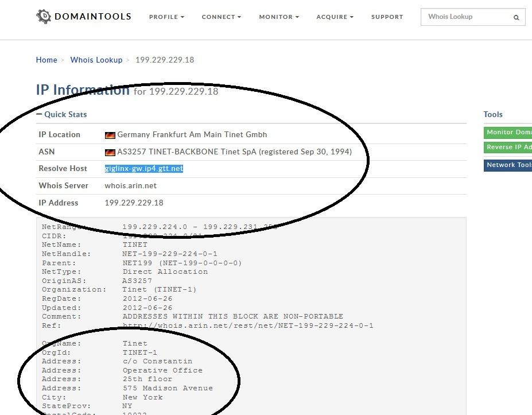This screenshot has width=532, height=415.
Task: Open the Connect dropdown menu
Action: [x=221, y=17]
